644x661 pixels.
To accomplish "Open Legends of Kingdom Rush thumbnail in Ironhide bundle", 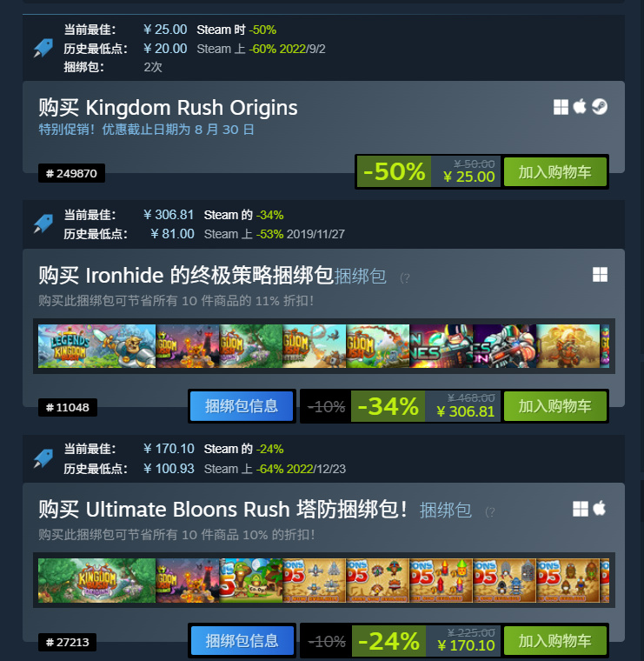I will (96, 346).
